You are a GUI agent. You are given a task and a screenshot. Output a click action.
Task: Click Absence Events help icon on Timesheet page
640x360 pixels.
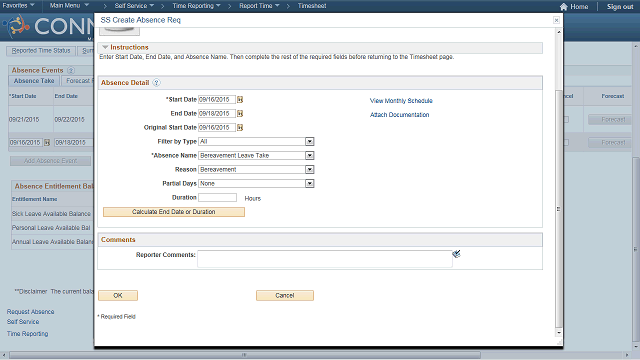coord(71,70)
